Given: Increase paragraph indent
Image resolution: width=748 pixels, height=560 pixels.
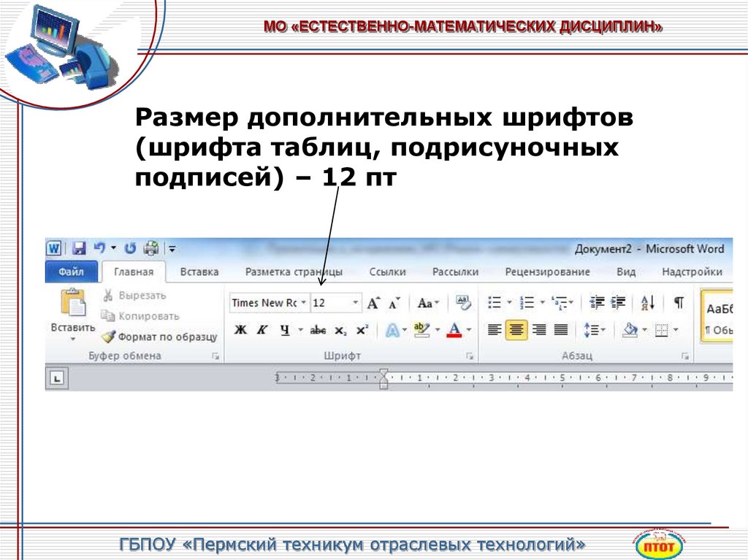Looking at the screenshot, I should pyautogui.click(x=618, y=302).
